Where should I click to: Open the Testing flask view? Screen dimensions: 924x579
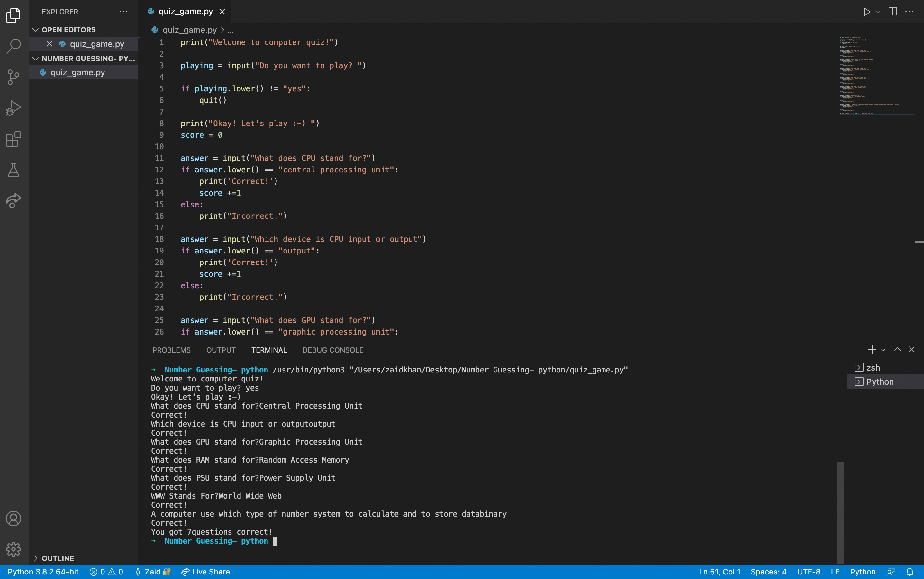pos(14,170)
